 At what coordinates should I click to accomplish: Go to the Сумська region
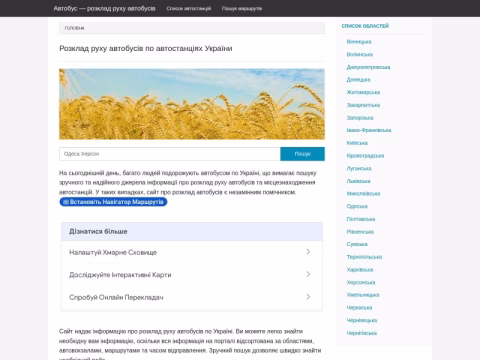[x=357, y=244]
